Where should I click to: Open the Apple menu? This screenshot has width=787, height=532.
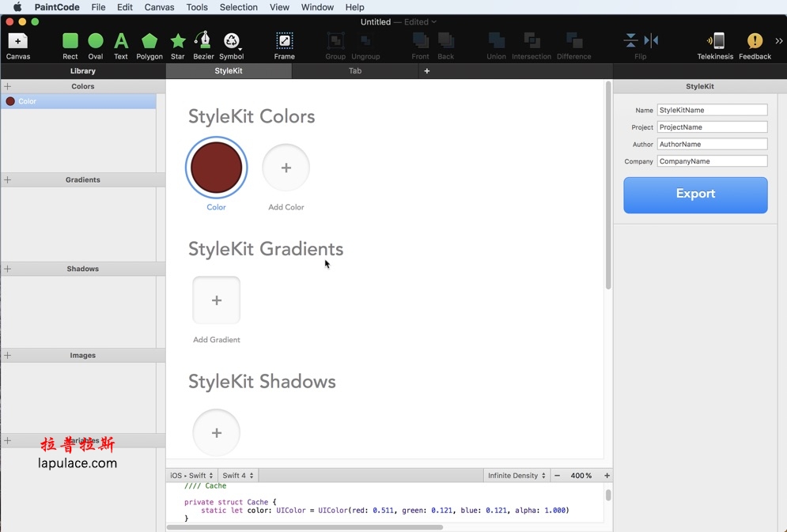pyautogui.click(x=17, y=7)
